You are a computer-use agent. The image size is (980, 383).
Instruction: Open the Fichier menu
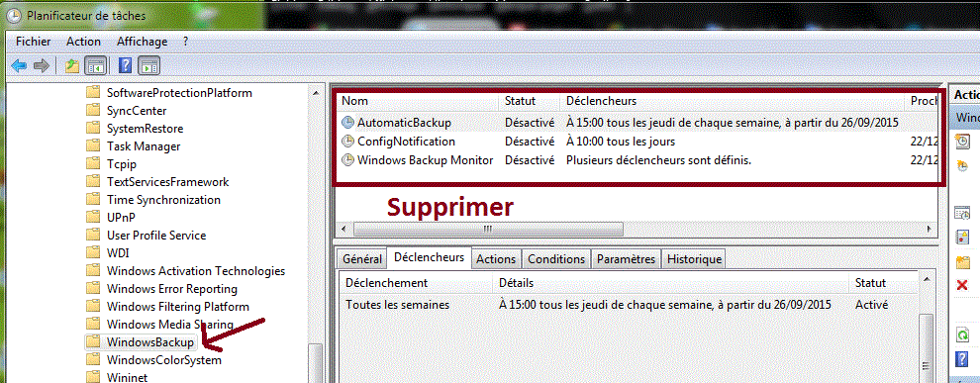point(33,42)
